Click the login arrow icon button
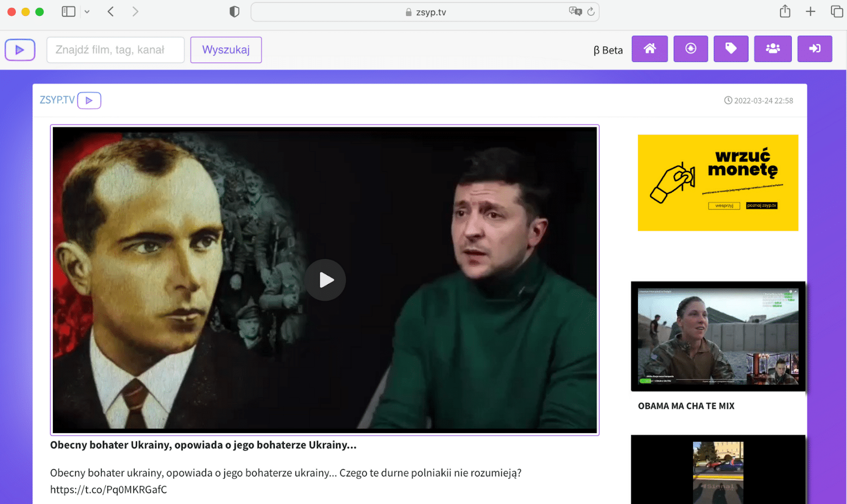The height and width of the screenshot is (504, 847). [x=815, y=49]
